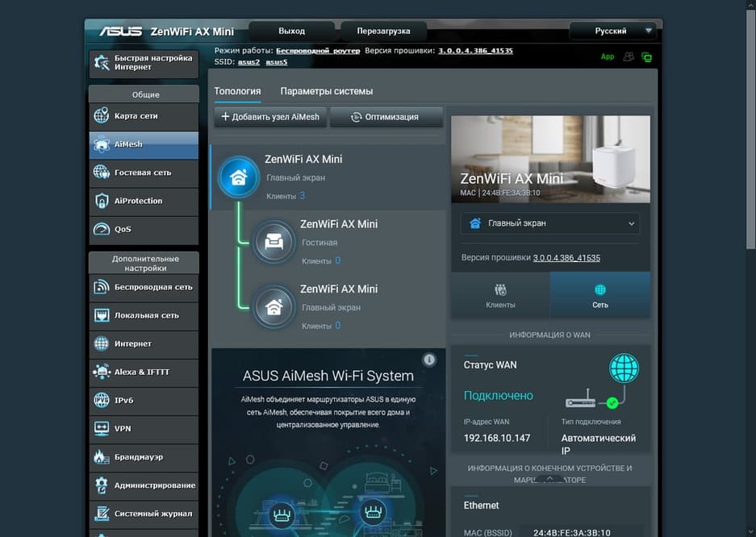Click the green App link icon
This screenshot has height=537, width=756.
(607, 56)
